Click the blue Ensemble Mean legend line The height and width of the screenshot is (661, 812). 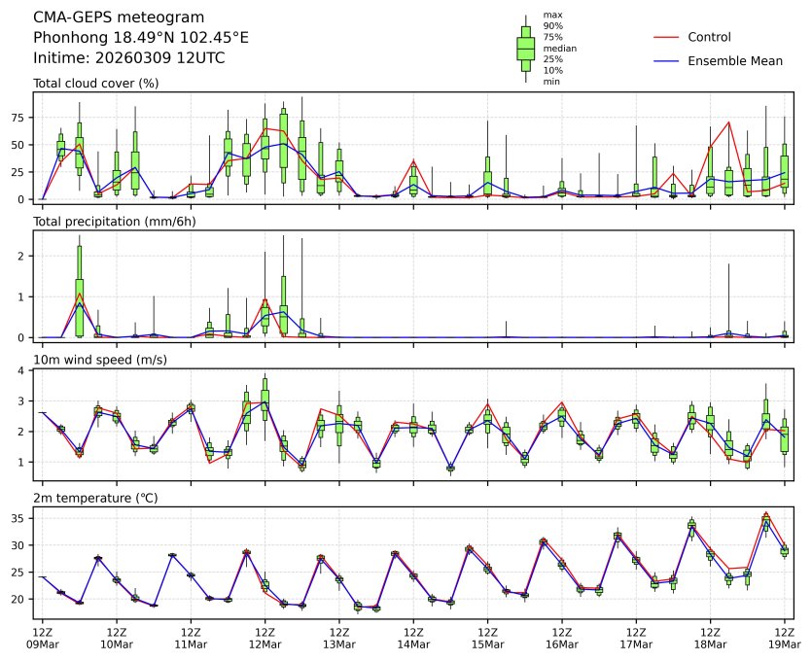(664, 61)
